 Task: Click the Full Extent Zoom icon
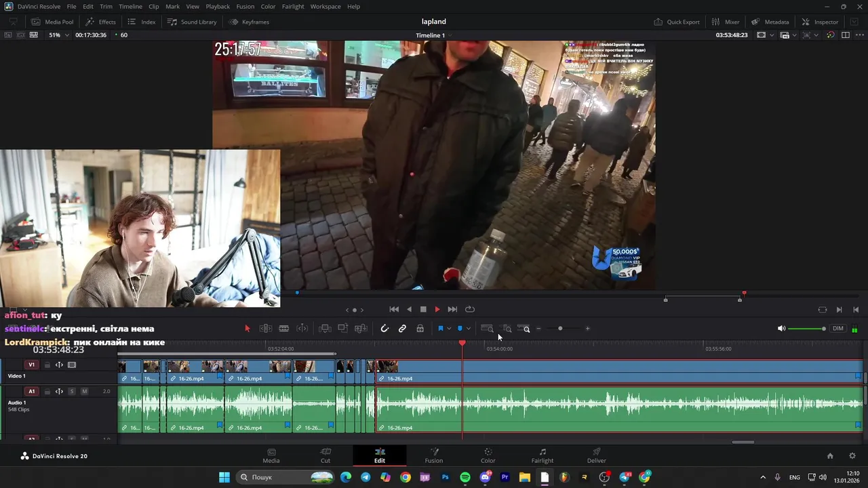(487, 329)
